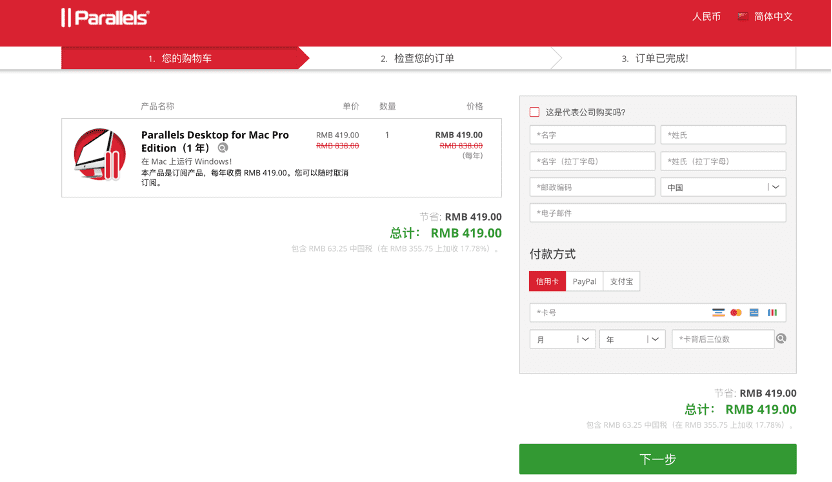The image size is (832, 482).
Task: Select the PayPal payment tab
Action: click(x=584, y=281)
